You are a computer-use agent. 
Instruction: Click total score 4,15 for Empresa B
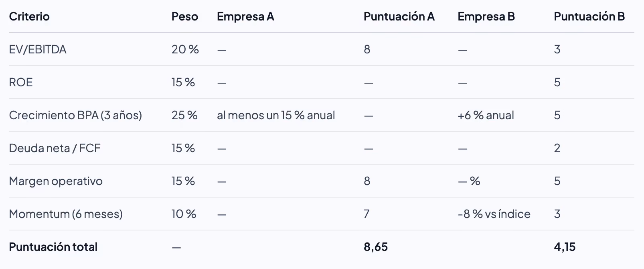click(x=565, y=247)
